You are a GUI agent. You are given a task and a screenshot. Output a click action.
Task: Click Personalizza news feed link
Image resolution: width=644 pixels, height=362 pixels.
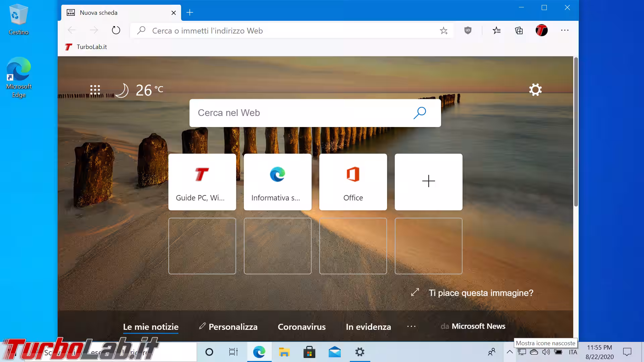pos(228,327)
